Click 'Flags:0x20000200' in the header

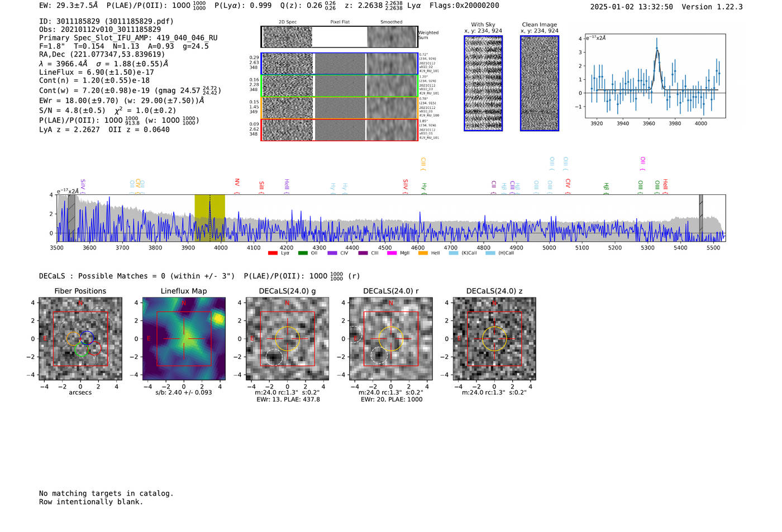(464, 6)
